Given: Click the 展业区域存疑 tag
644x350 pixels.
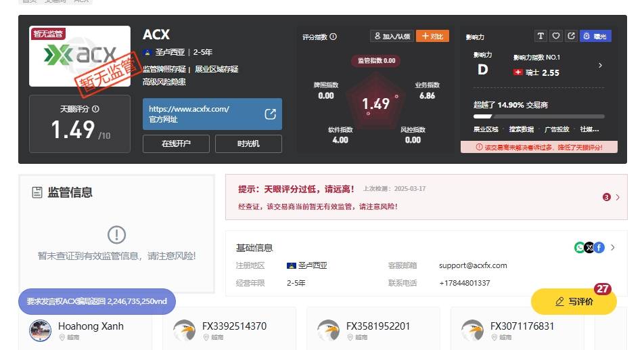Looking at the screenshot, I should pos(216,69).
